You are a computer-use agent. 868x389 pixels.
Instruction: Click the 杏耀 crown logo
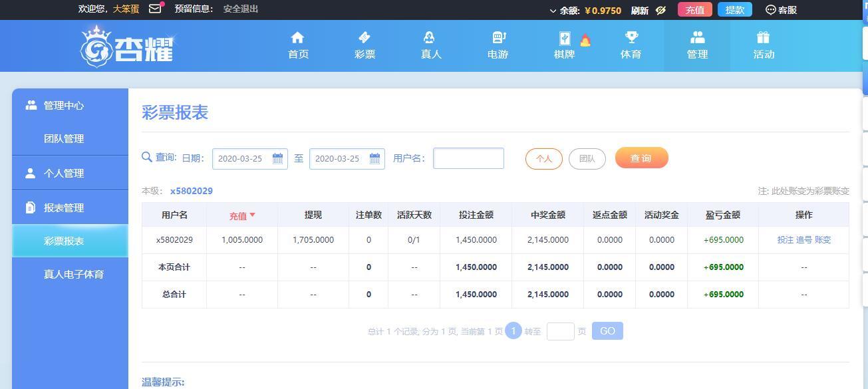click(126, 46)
